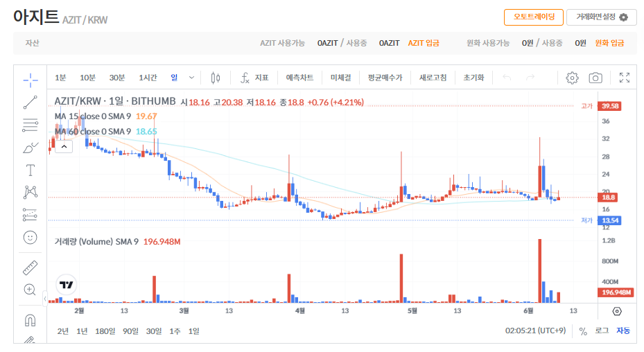Toggle 평균매수가 average price display
This screenshot has height=352, width=644.
coord(385,78)
